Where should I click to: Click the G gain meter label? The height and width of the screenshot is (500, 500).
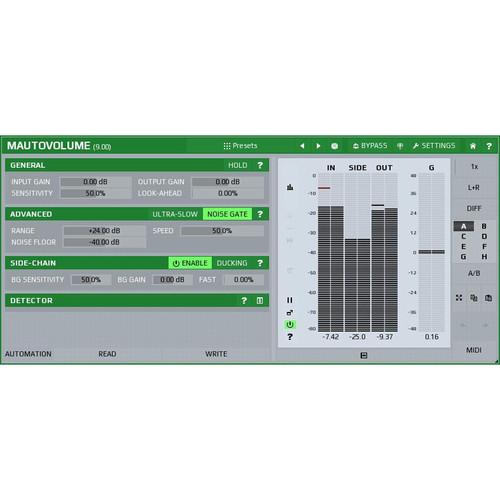point(432,168)
